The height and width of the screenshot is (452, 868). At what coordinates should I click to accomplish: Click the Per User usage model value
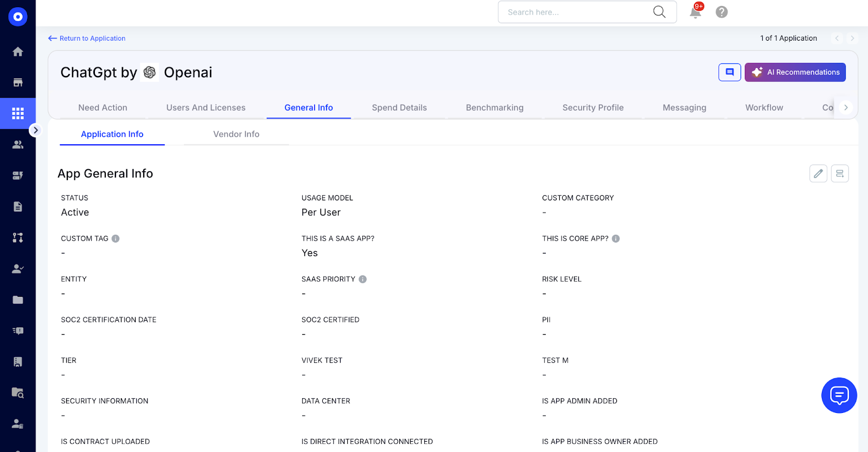tap(321, 213)
